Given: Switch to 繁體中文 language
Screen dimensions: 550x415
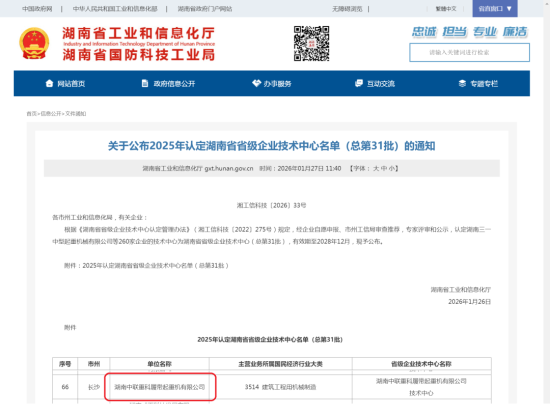Looking at the screenshot, I should [x=446, y=9].
